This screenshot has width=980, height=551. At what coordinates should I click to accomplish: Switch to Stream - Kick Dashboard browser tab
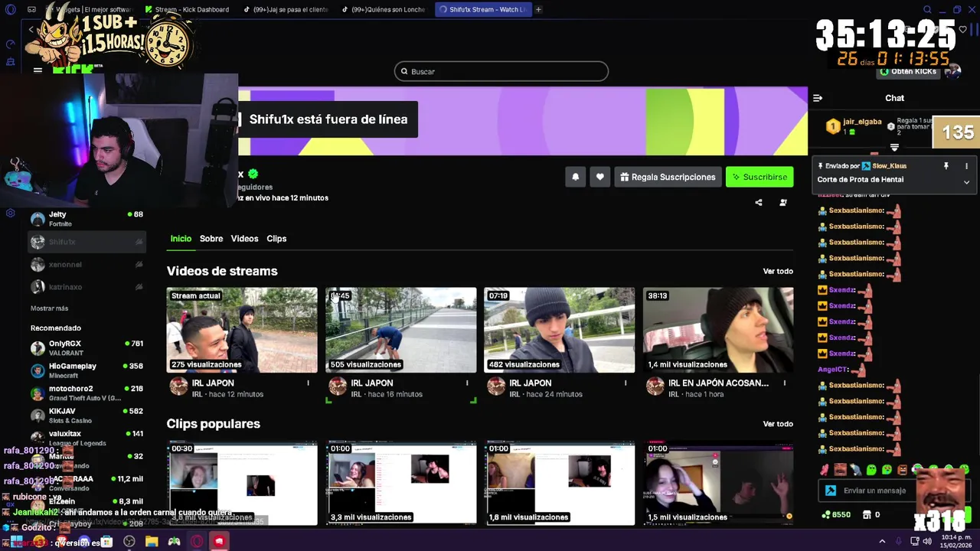[x=188, y=9]
